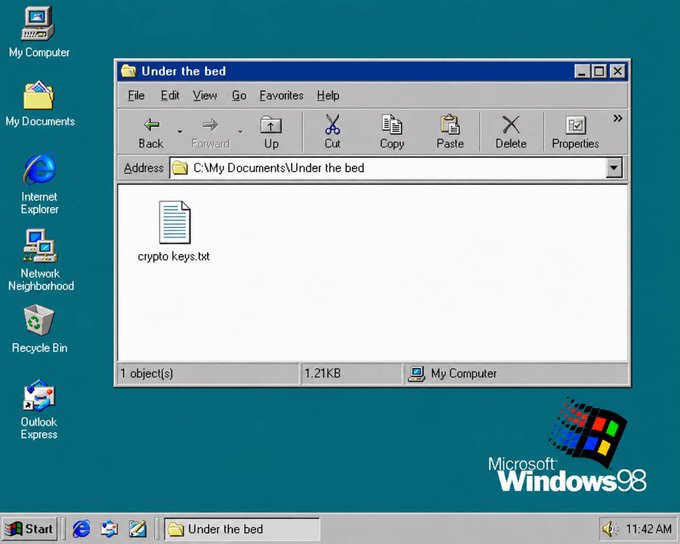
Task: Go Up one folder level
Action: tap(271, 133)
